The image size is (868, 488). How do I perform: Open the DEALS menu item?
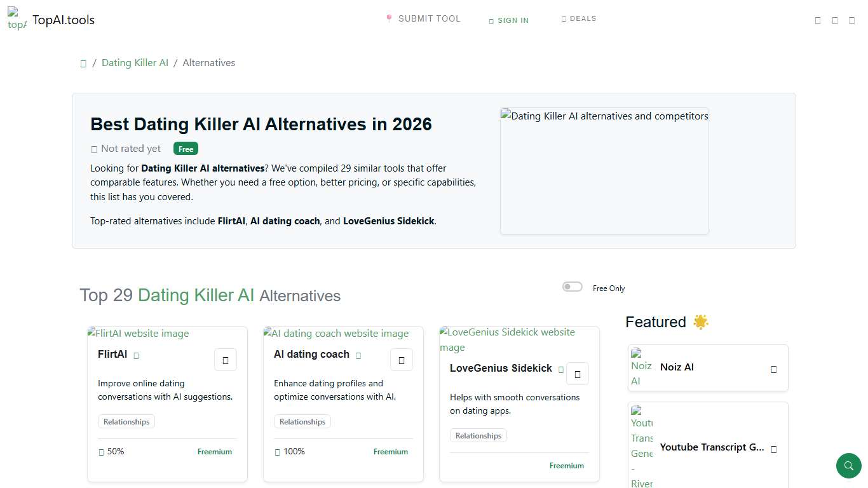[578, 18]
